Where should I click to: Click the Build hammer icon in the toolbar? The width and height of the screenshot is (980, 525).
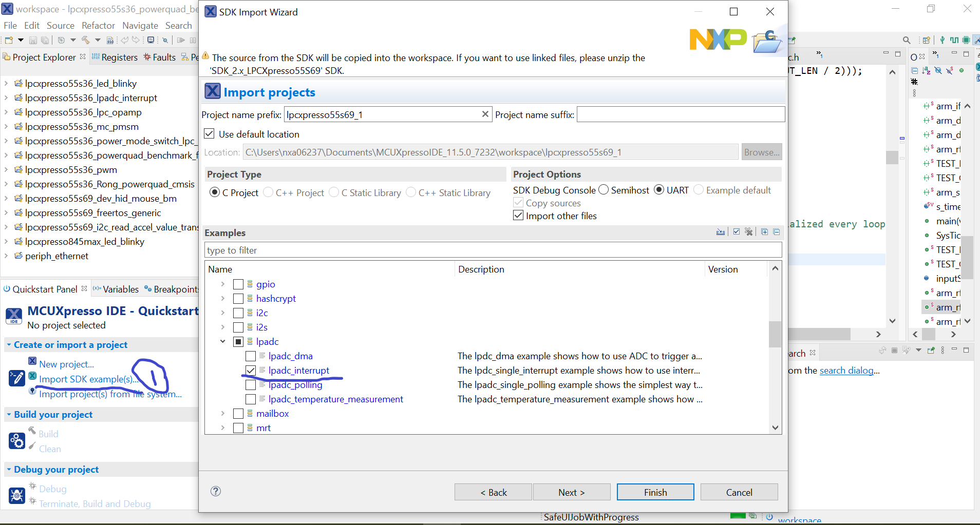(x=85, y=40)
